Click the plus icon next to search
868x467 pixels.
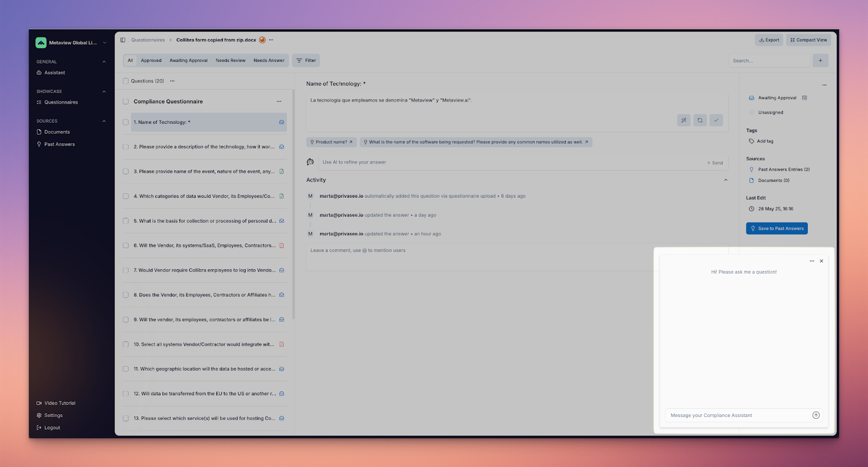(820, 61)
